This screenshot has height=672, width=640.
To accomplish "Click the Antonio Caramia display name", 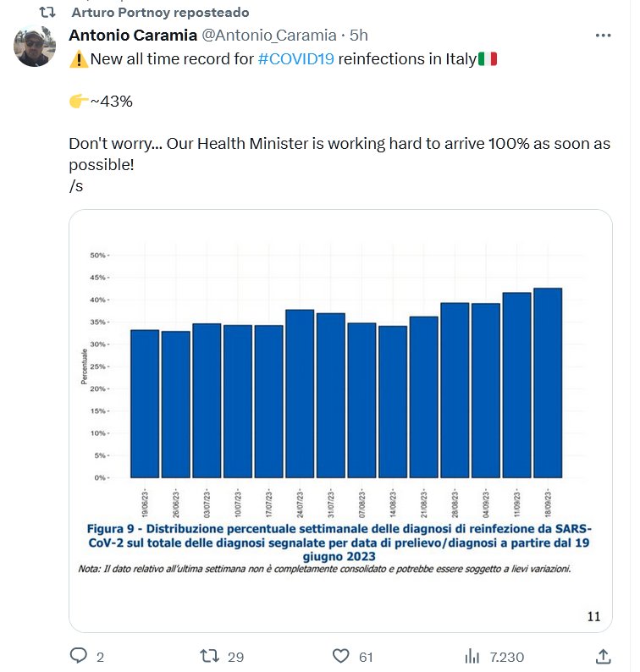I will click(x=131, y=36).
